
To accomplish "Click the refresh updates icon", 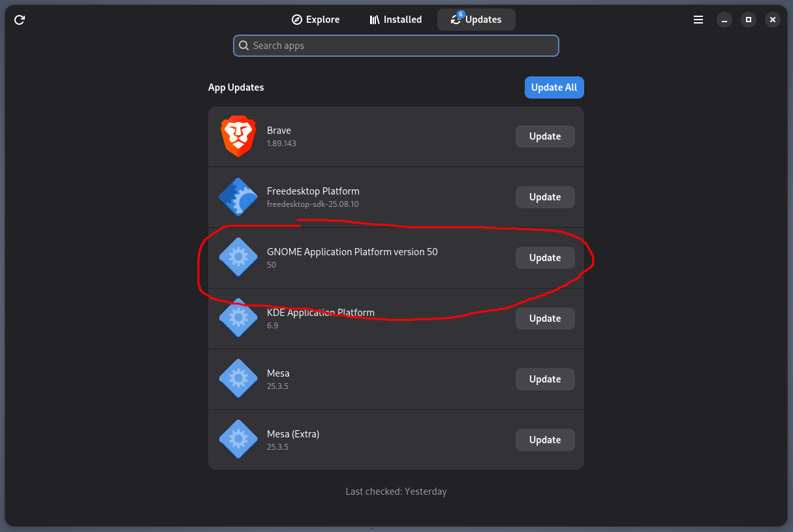I will tap(20, 20).
